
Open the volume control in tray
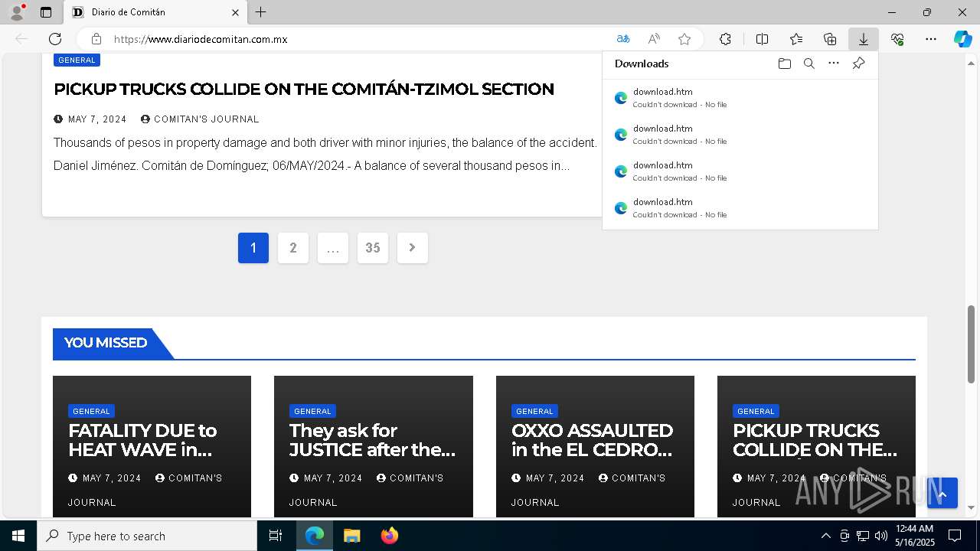coord(881,536)
